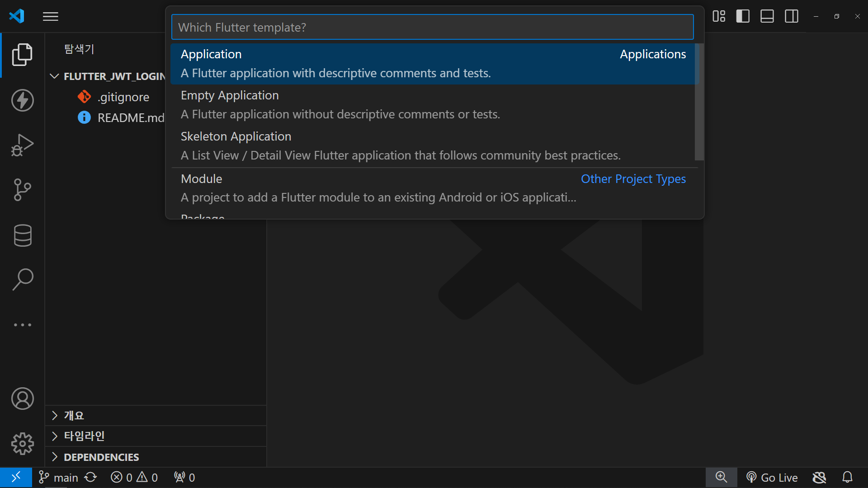The image size is (868, 488).
Task: Select the Application template option
Action: click(x=433, y=64)
